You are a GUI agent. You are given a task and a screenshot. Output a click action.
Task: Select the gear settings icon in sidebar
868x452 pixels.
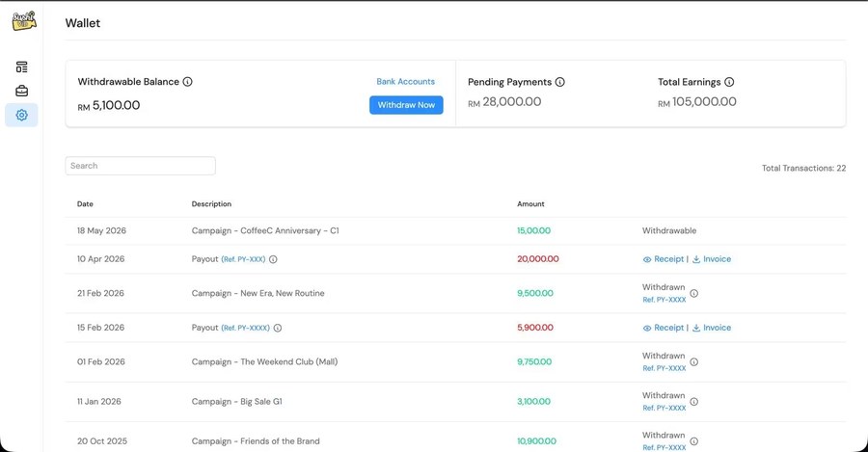(21, 115)
